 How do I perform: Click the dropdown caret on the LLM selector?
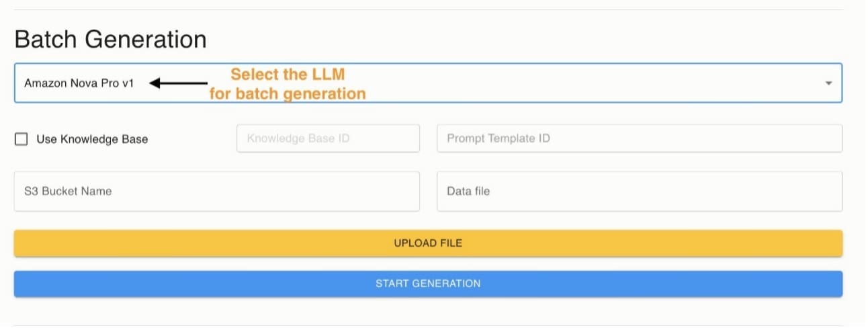(x=828, y=83)
